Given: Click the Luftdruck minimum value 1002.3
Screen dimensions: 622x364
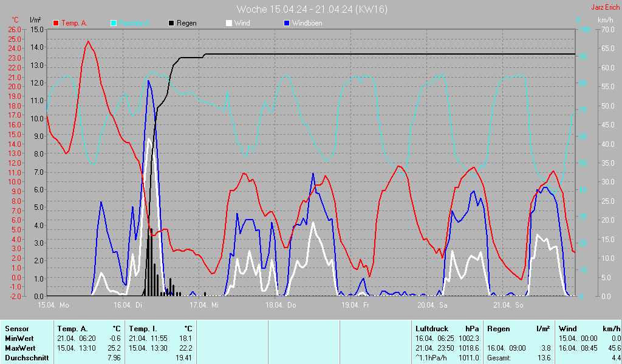Looking at the screenshot, I should tap(469, 339).
